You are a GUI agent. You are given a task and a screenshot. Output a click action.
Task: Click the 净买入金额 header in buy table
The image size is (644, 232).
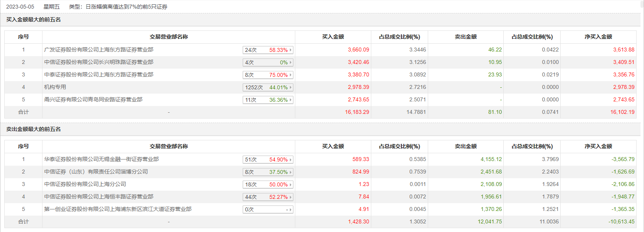point(598,37)
